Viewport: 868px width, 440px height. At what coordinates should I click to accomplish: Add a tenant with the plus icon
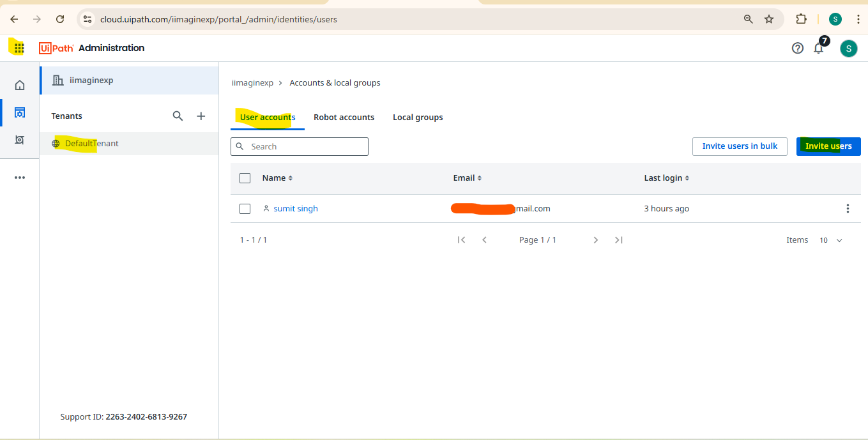pos(201,116)
